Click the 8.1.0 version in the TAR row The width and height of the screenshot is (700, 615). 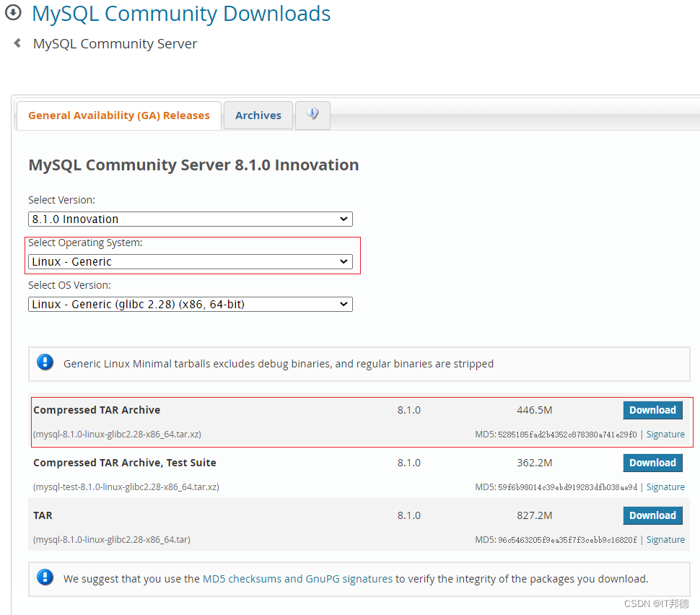409,515
